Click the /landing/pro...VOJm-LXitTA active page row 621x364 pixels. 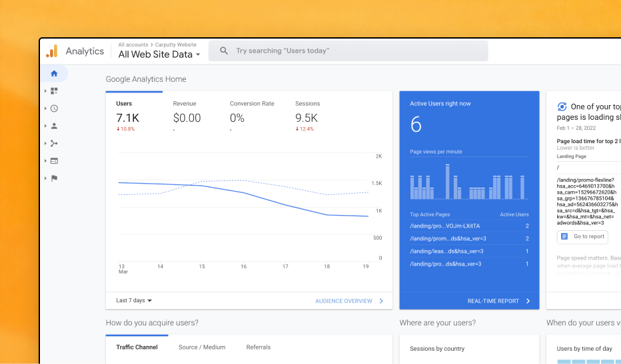(469, 226)
